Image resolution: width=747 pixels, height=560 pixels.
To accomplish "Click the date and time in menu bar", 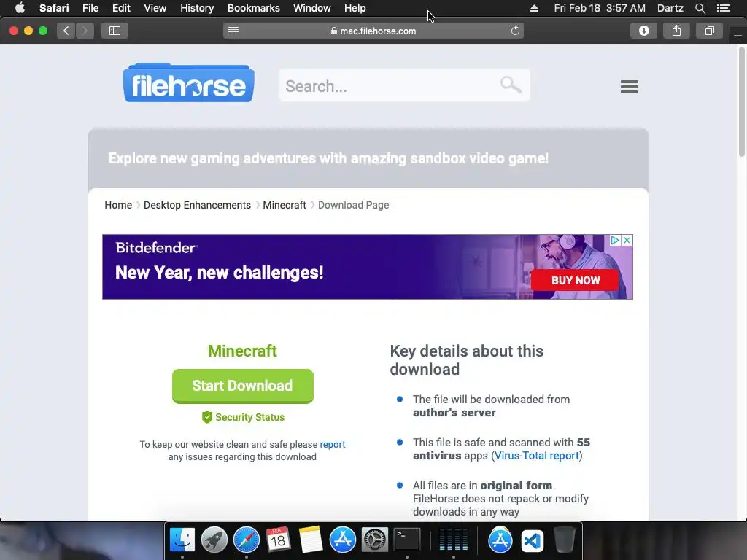I will coord(600,8).
